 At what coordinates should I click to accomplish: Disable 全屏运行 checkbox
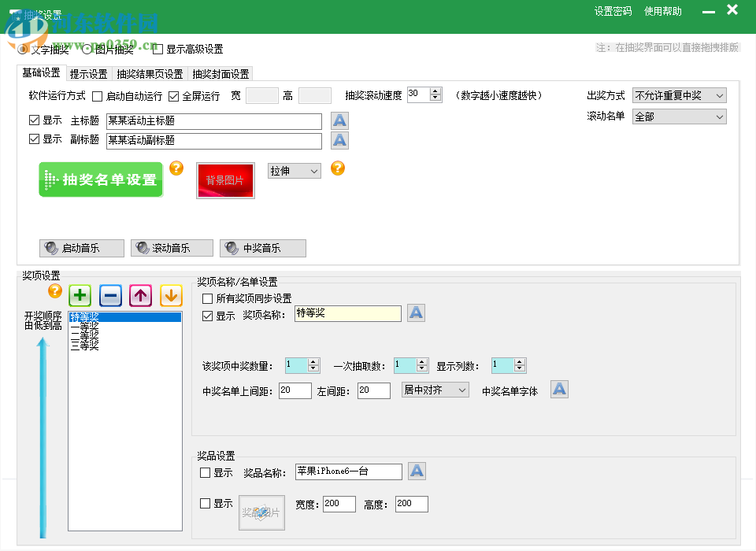(x=175, y=94)
